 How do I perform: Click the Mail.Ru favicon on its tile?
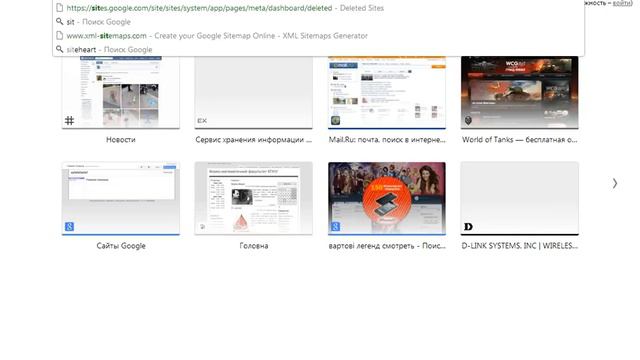tap(335, 120)
